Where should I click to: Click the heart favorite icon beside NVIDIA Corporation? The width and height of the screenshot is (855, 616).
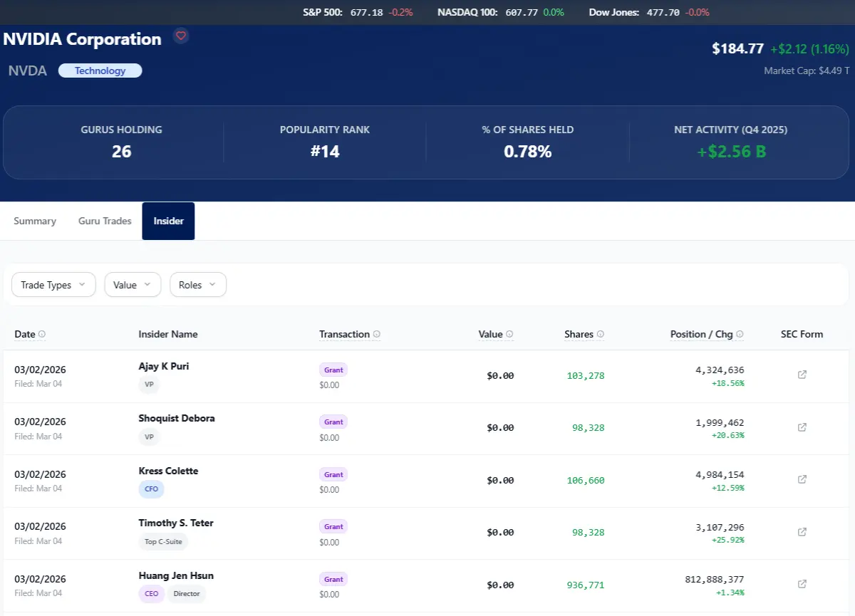[x=181, y=36]
